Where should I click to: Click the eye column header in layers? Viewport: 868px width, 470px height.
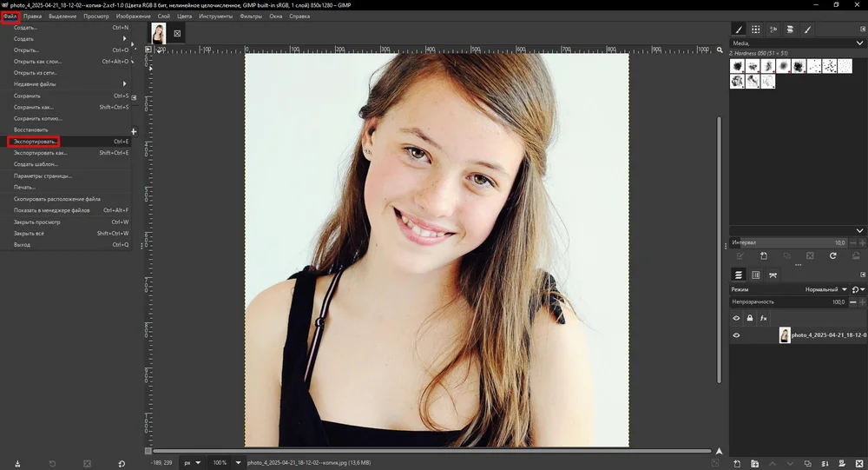736,318
